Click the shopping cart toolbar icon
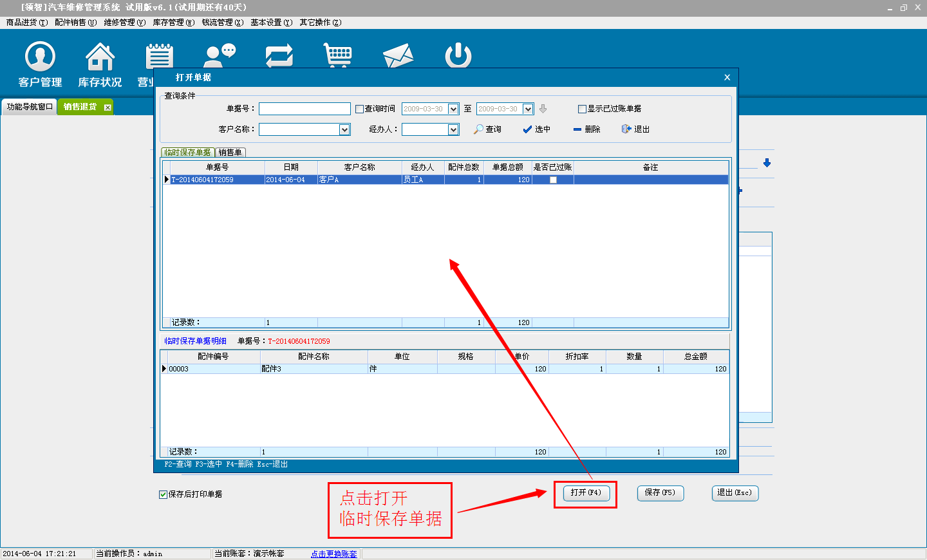Screen dimensions: 927x560 point(338,56)
